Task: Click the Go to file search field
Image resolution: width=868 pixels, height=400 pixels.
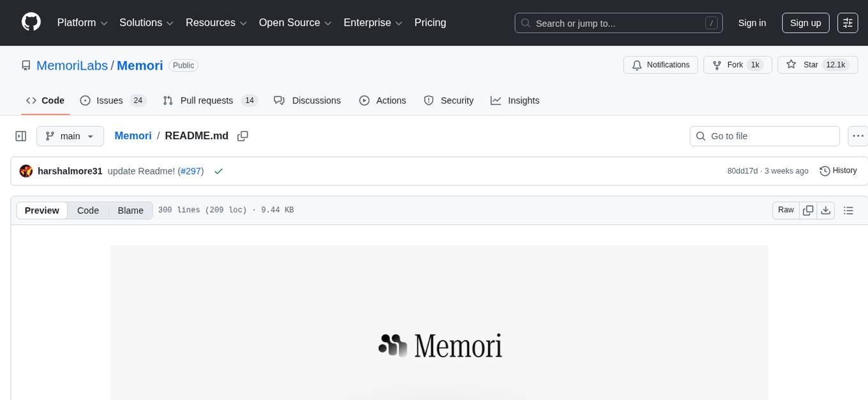Action: 764,135
